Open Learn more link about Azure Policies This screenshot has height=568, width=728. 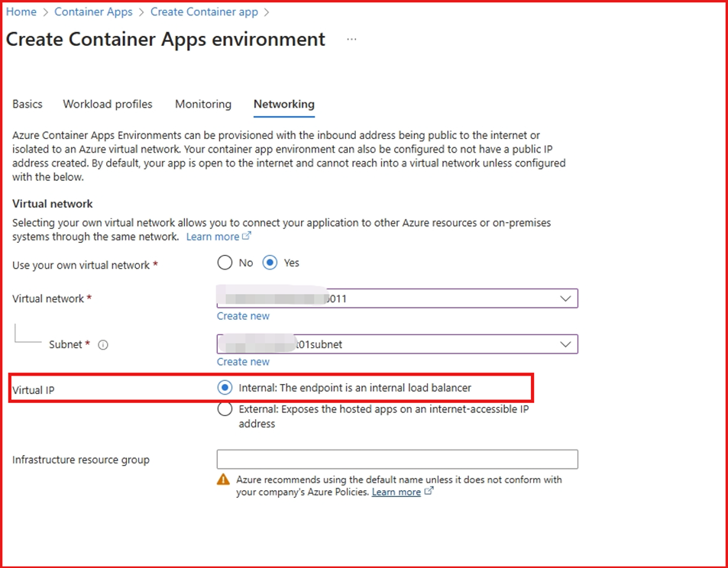(396, 492)
